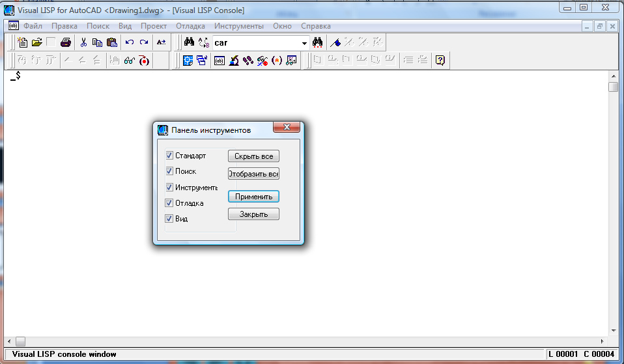
Task: Open the Окно menu
Action: pos(282,26)
